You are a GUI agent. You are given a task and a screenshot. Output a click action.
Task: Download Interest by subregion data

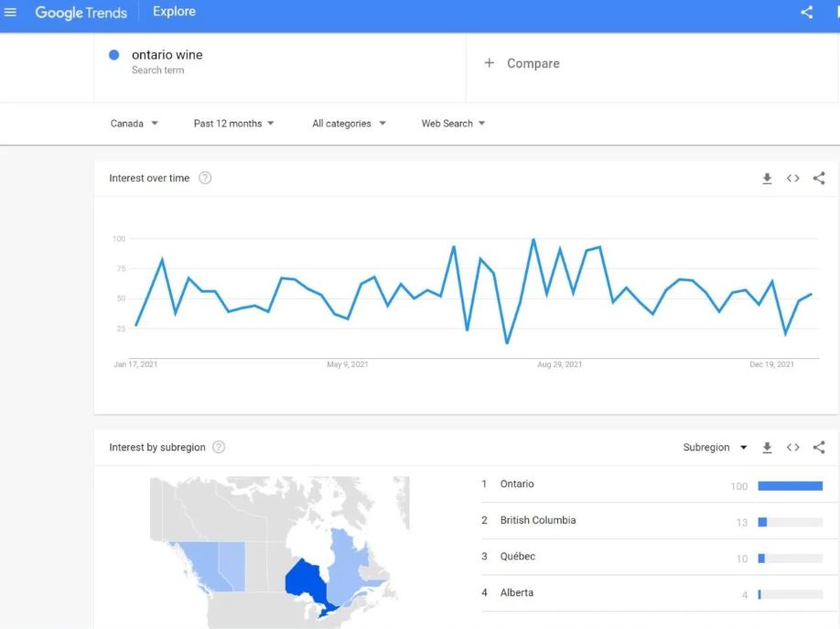tap(767, 448)
